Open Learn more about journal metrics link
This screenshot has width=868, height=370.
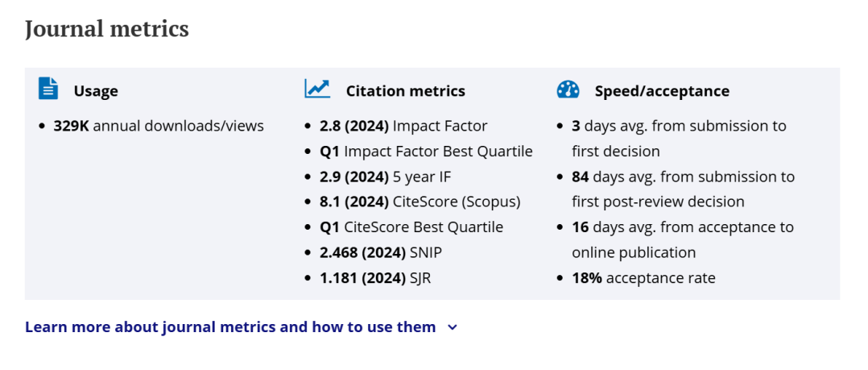[230, 326]
